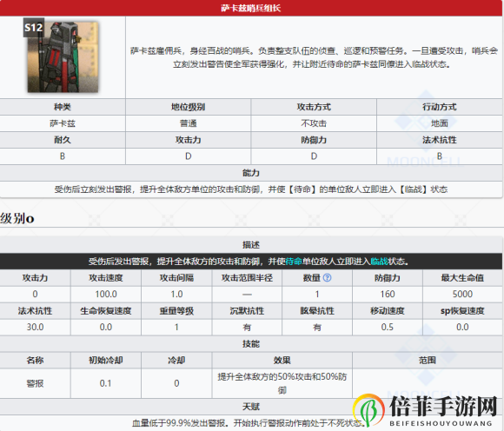Viewport: 504px width, 431px height.
Task: Click the 初始冷却 header cell
Action: click(x=106, y=361)
